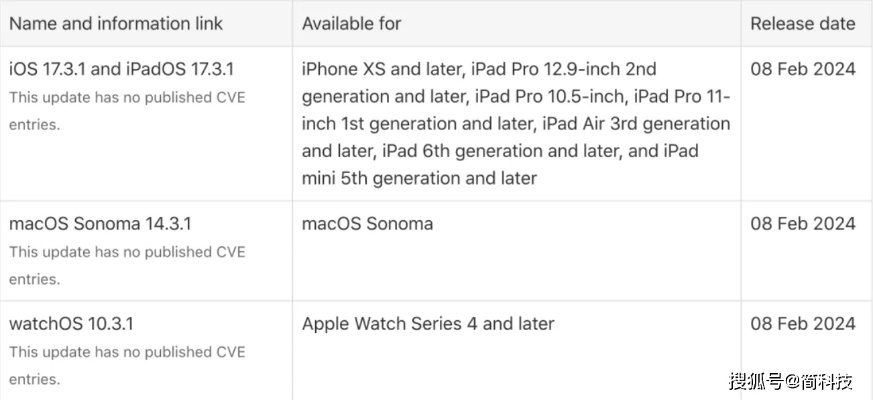Screen dimensions: 873x400
Task: Click the CVE note under macOS Sonoma 14.3.1
Action: [x=127, y=266]
